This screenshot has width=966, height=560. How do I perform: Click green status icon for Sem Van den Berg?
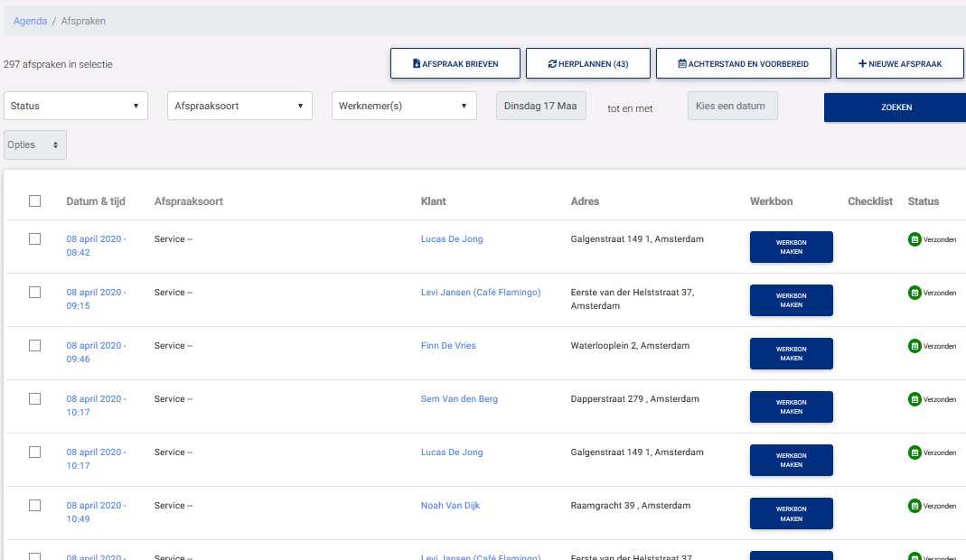(x=914, y=399)
